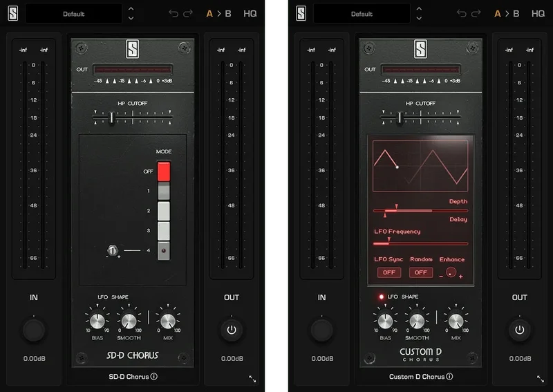This screenshot has height=392, width=553.
Task: Click IN gain knob in SD-D Chorus
Action: (34, 330)
